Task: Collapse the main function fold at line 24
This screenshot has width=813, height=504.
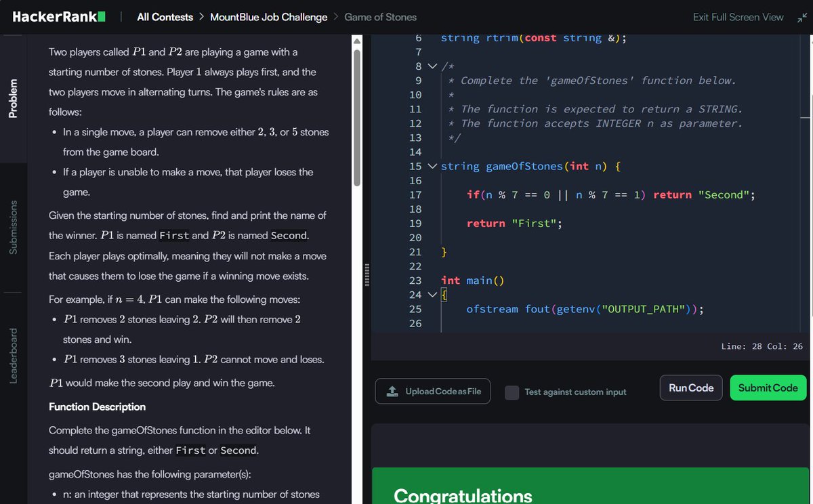Action: (x=433, y=295)
